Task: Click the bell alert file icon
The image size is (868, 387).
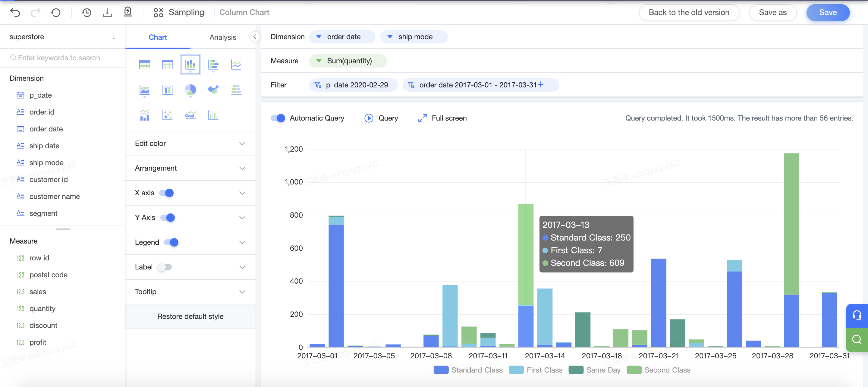Action: pyautogui.click(x=128, y=12)
